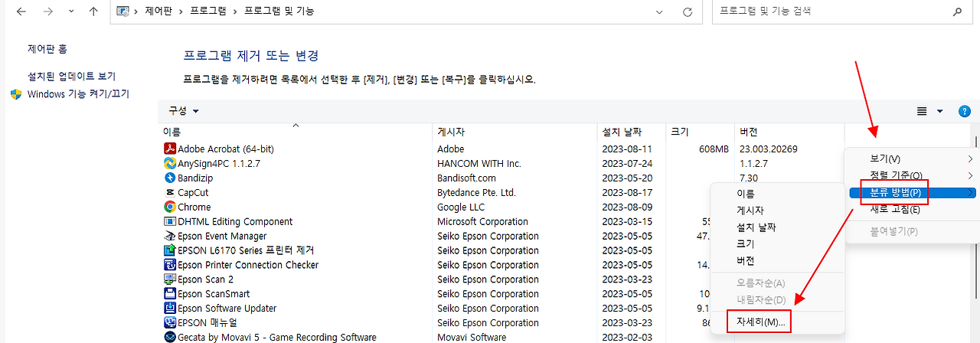Choose 설치 날짜 in the grouping submenu
This screenshot has height=343, width=980.
tap(776, 227)
